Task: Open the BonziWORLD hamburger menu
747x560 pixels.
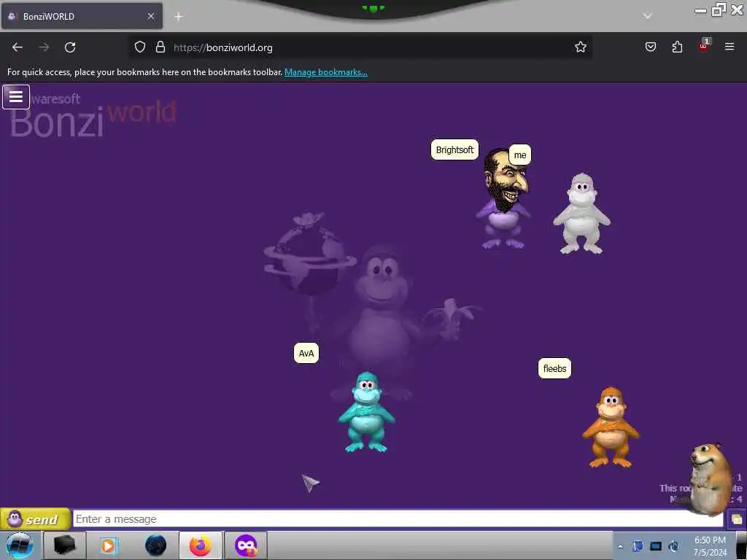Action: tap(16, 97)
